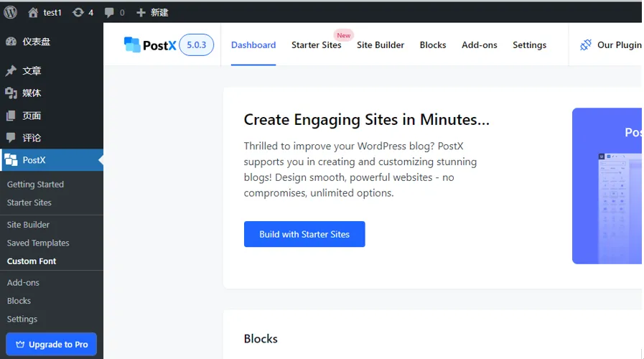Open the comments bubble icon in admin bar
644x359 pixels.
tap(109, 12)
